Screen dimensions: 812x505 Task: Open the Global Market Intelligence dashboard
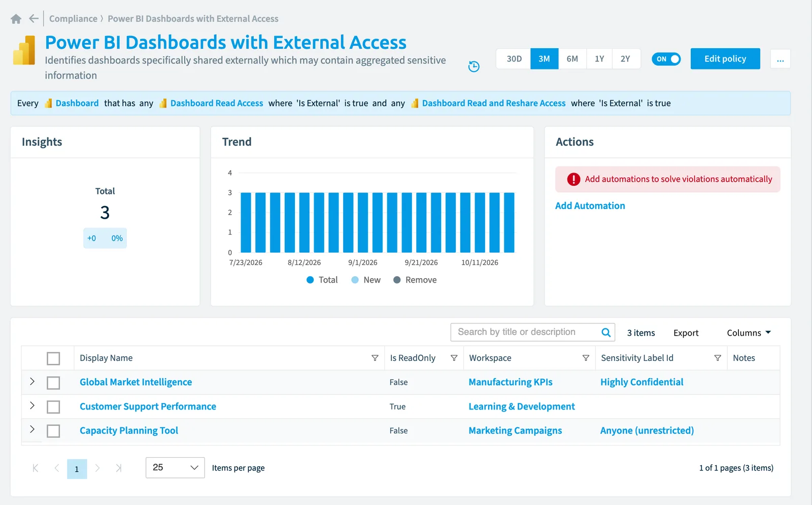[x=136, y=382]
